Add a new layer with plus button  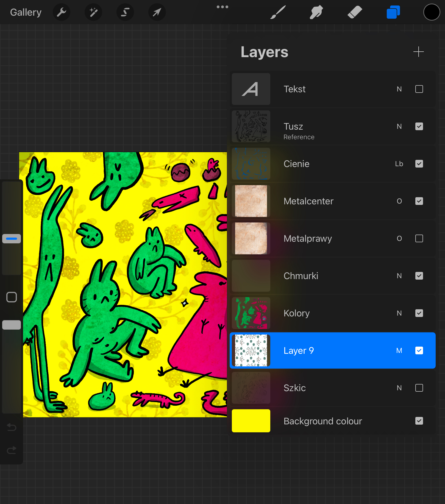click(418, 52)
